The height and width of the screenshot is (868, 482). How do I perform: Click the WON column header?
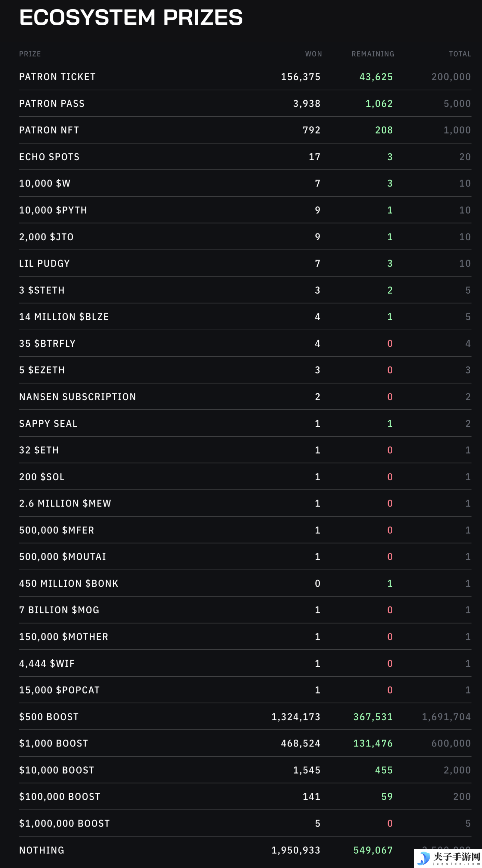pyautogui.click(x=314, y=54)
